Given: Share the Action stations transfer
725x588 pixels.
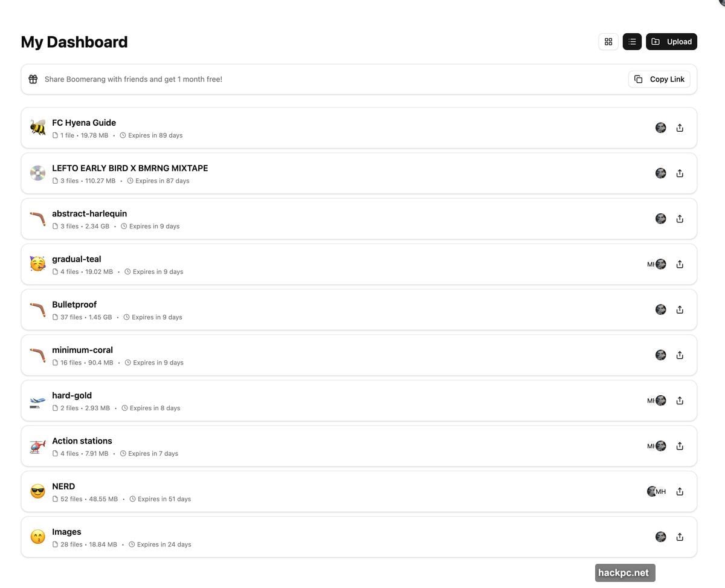Looking at the screenshot, I should click(680, 445).
